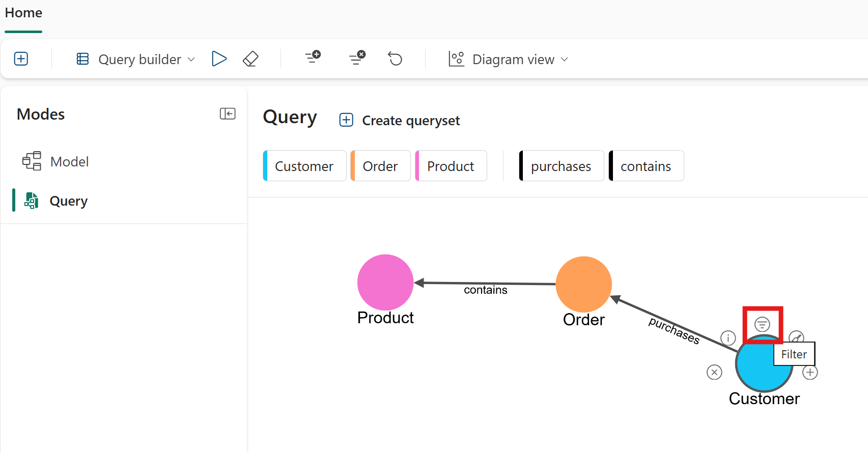The image size is (868, 452).
Task: Toggle the purchases edge chip
Action: (x=561, y=166)
